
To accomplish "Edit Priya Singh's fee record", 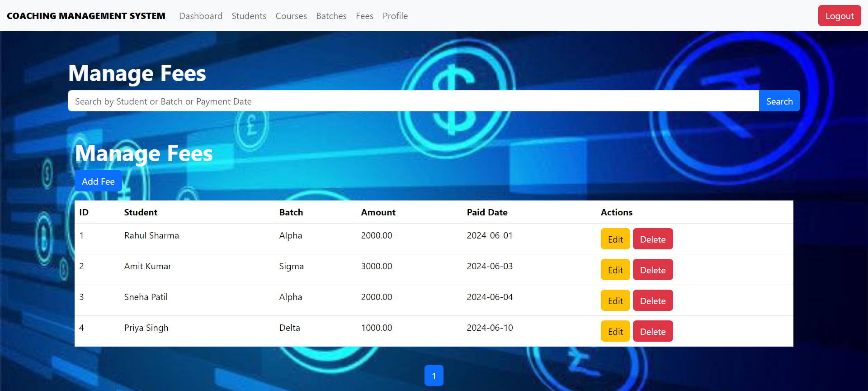I will click(x=615, y=331).
